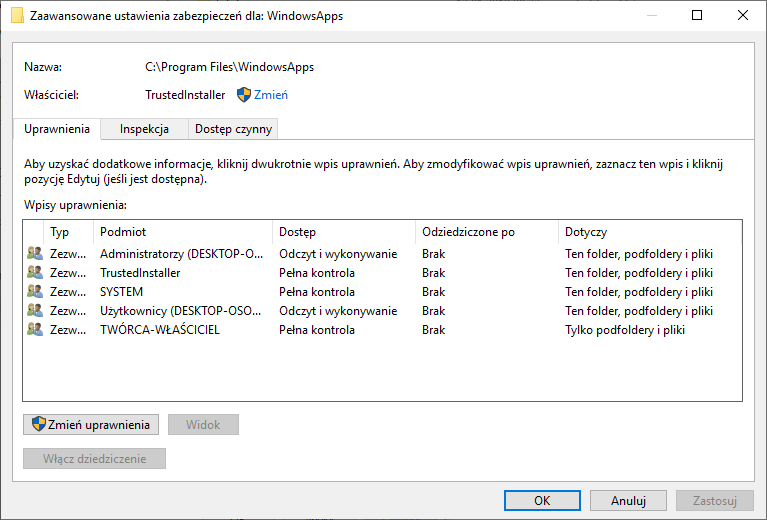Open the Inspekcja tab
The height and width of the screenshot is (520, 767).
click(x=144, y=129)
